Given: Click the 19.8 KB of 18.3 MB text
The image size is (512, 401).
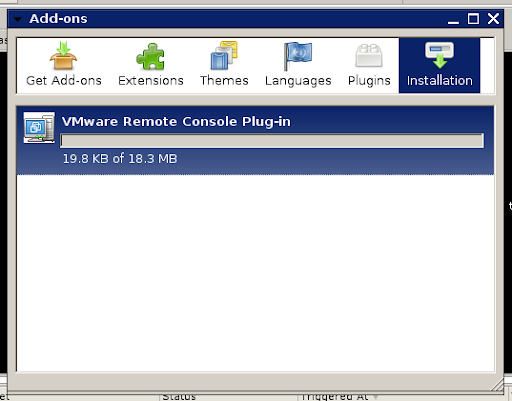Looking at the screenshot, I should coord(120,159).
